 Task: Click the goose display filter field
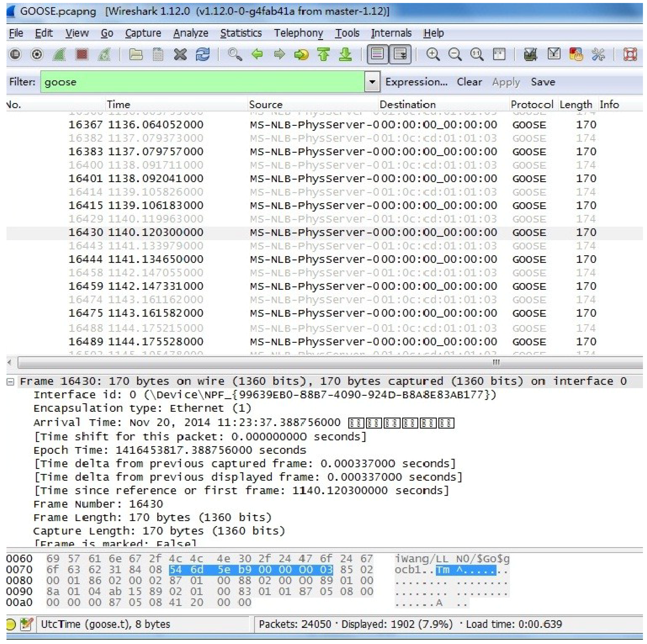(x=201, y=82)
